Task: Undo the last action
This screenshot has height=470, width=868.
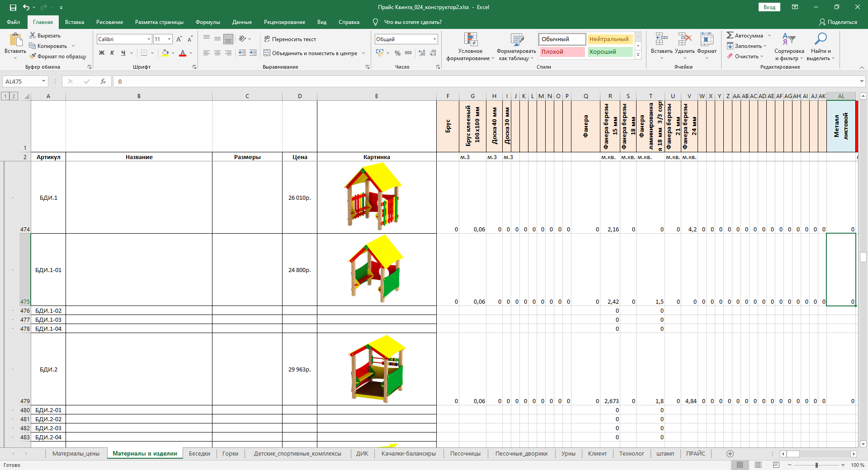Action: (26, 7)
